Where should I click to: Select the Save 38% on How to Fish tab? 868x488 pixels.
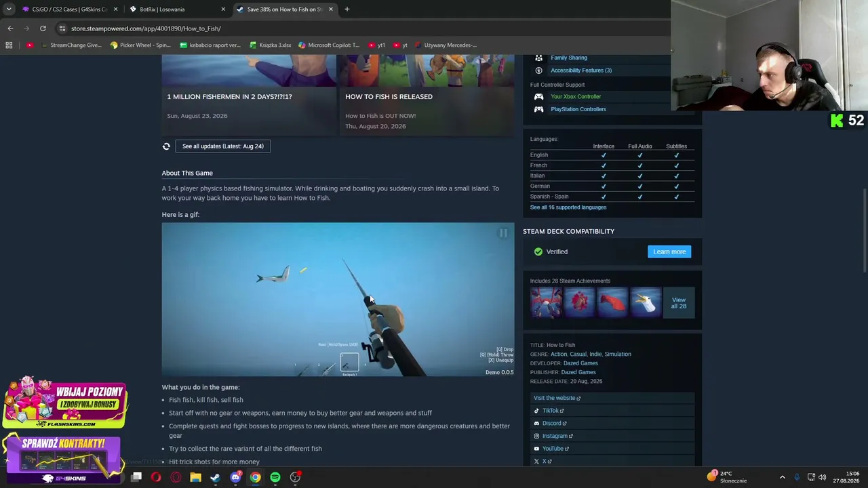click(x=284, y=9)
